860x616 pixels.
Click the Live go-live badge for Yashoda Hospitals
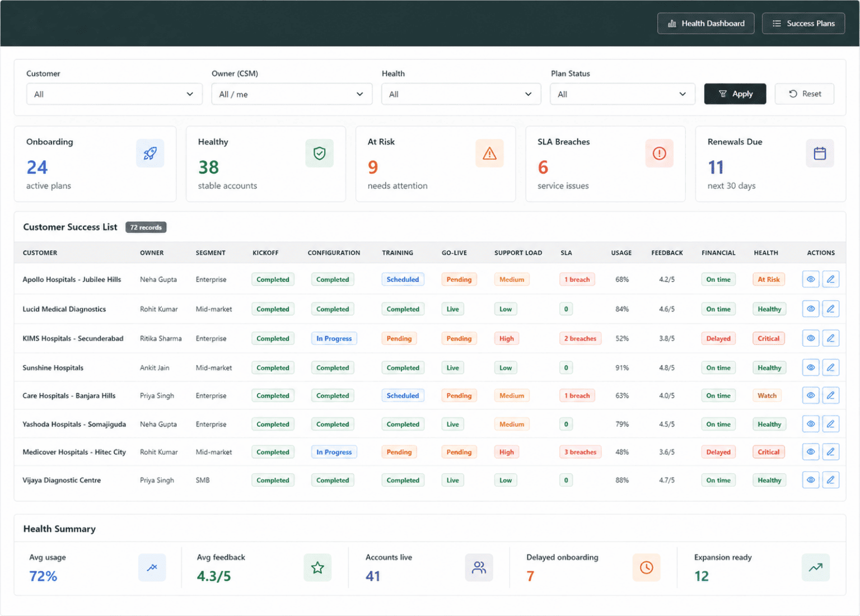point(453,424)
